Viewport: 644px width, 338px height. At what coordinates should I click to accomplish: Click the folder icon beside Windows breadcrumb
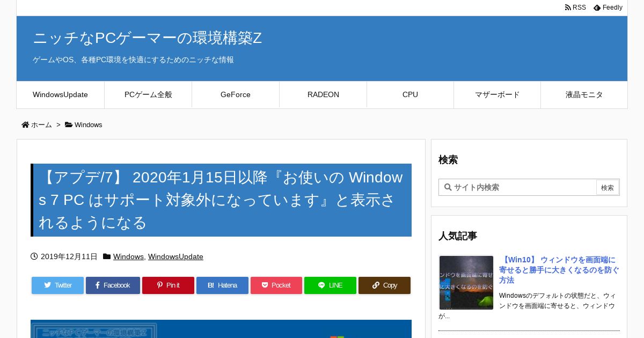tap(69, 124)
